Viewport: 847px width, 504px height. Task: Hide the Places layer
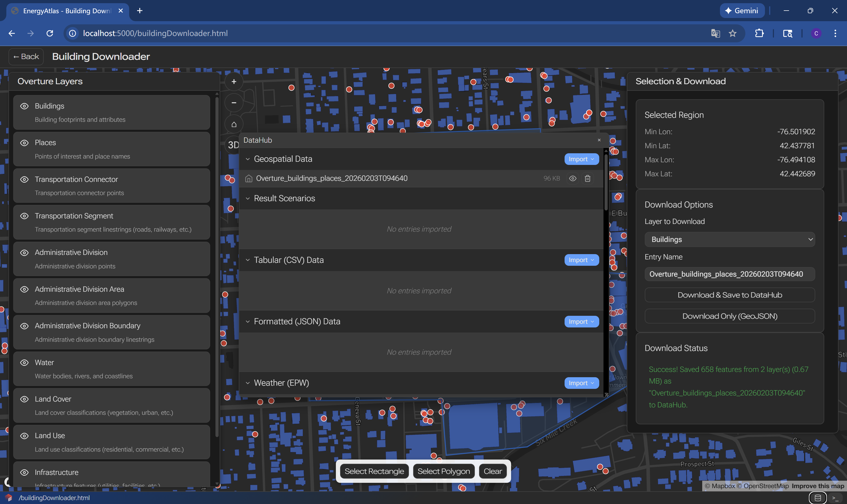24,143
